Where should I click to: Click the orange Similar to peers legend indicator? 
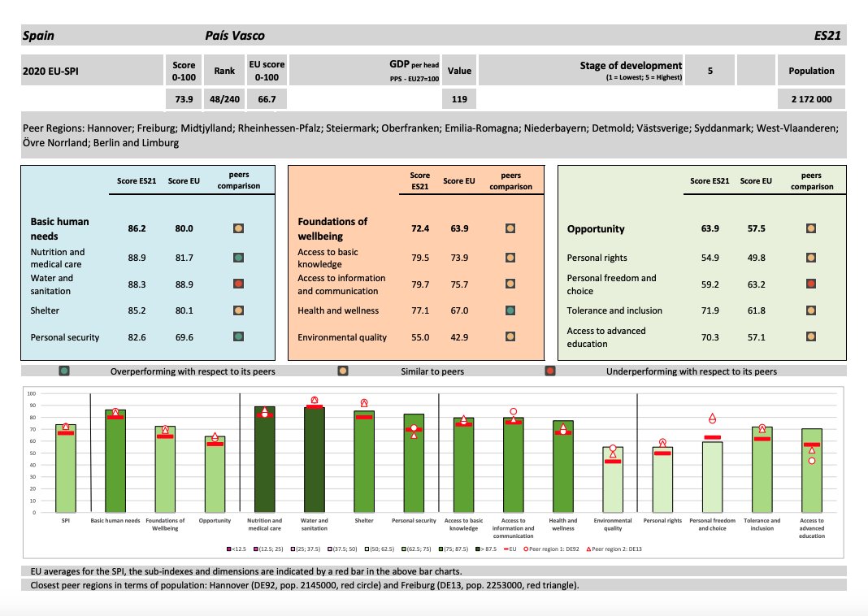343,371
